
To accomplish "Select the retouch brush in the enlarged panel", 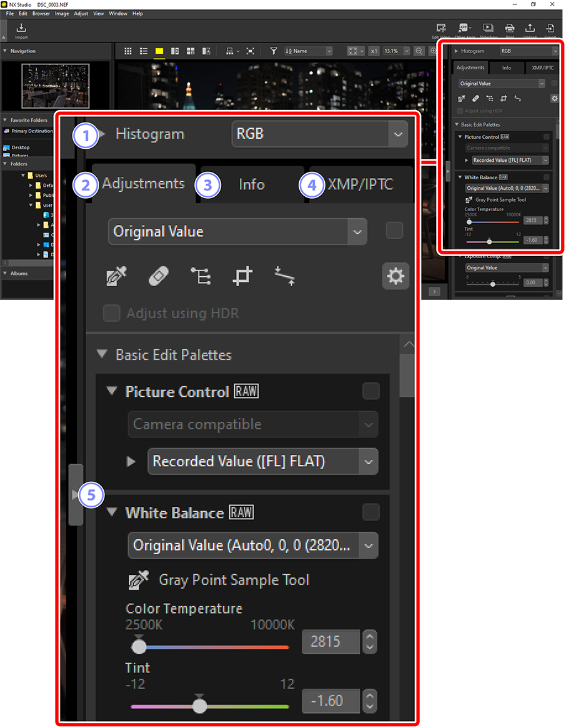I will click(x=158, y=276).
